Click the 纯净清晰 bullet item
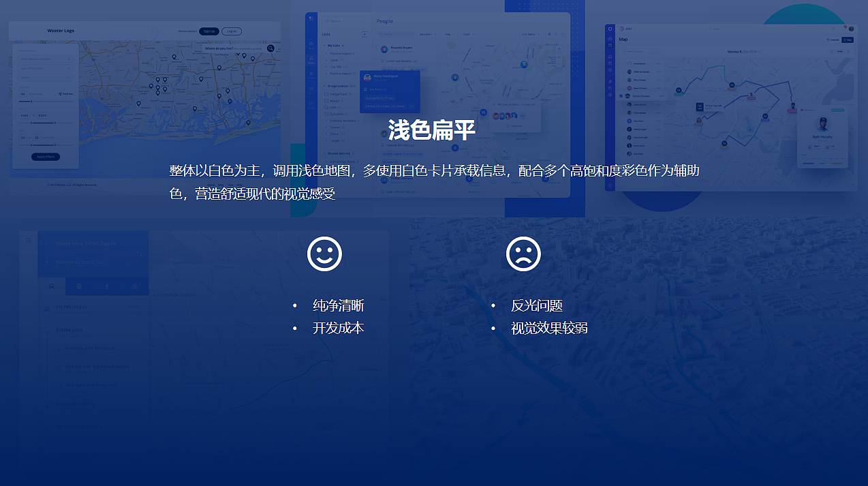This screenshot has height=486, width=868. 338,305
